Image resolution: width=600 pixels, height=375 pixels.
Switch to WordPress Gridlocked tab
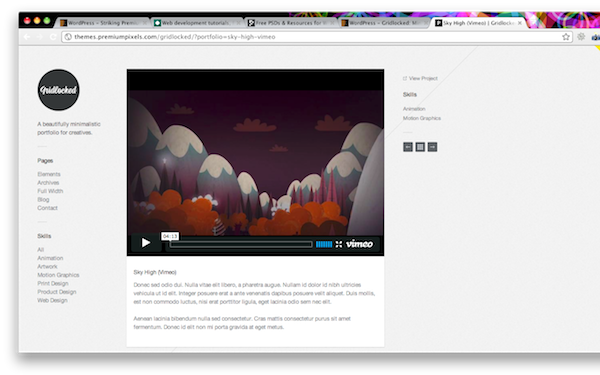pyautogui.click(x=385, y=23)
